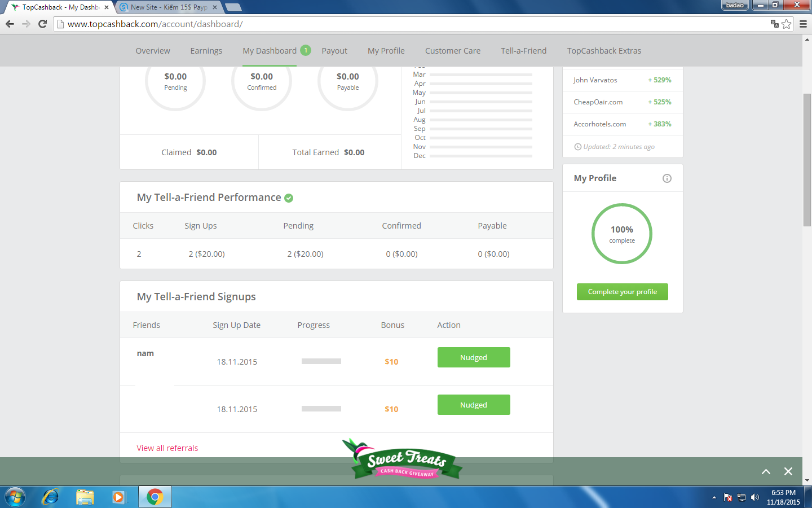Click the Chrome taskbar icon
Image resolution: width=812 pixels, height=508 pixels.
(155, 497)
